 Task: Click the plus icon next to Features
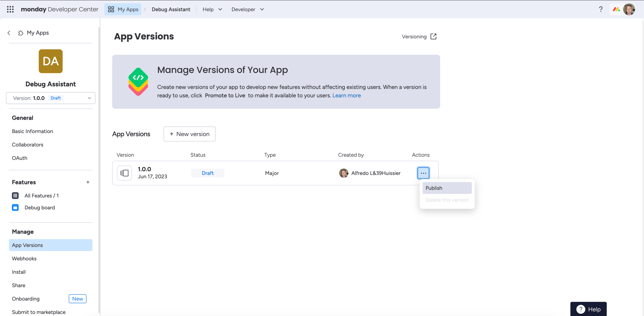(x=88, y=182)
